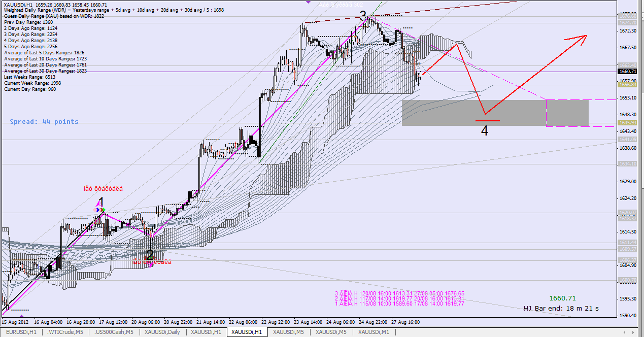Click magenta wave line '3 ... 1613.31 27/08 05:00 1676.65'
This screenshot has width=644, height=337.
click(399, 293)
